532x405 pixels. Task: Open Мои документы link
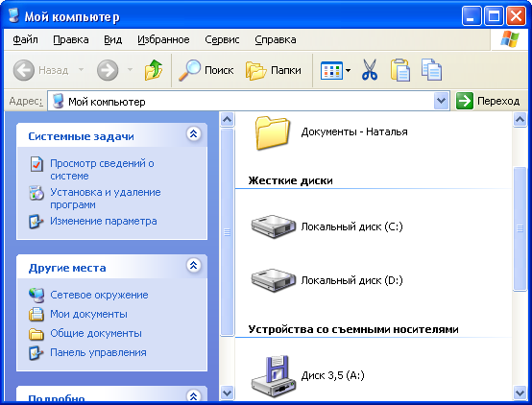[x=88, y=315]
